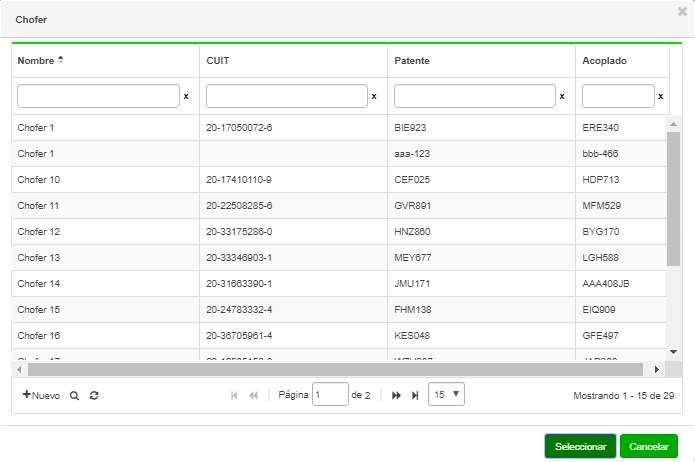Screen dimensions: 695x462
Task: Click horizontal scrollbar left arrow
Action: pos(19,369)
